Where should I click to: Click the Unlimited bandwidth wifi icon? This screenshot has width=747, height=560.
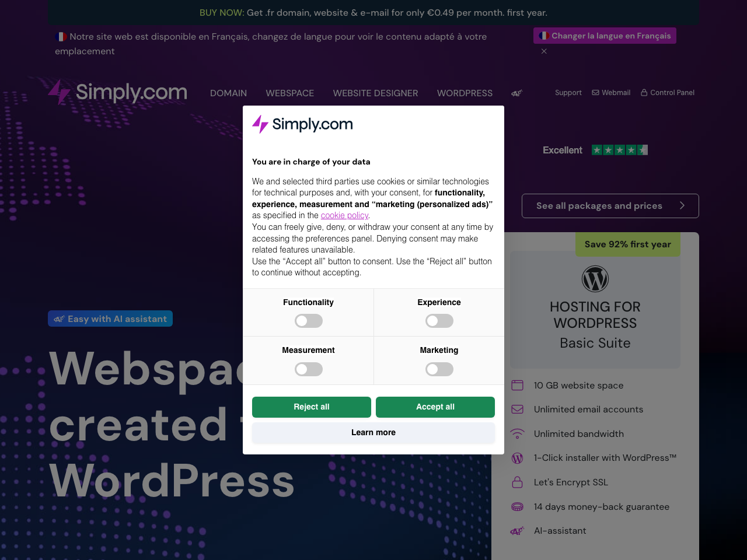point(517,433)
